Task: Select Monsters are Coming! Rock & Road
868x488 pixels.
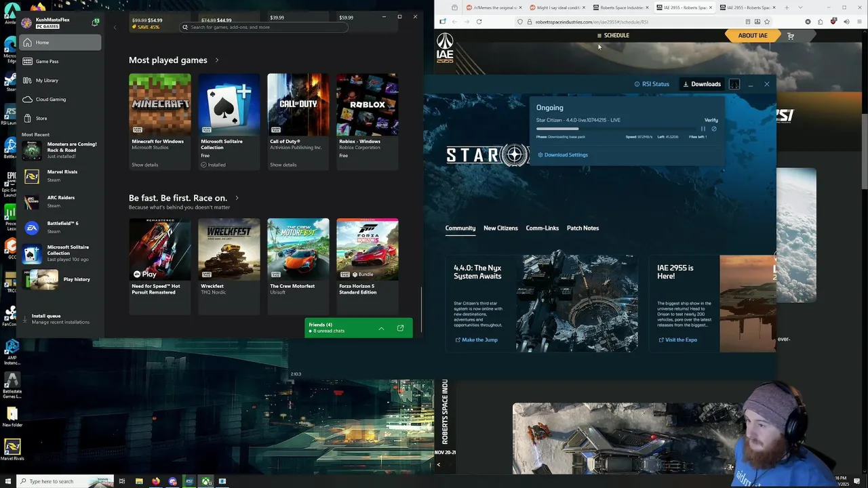Action: coord(60,150)
